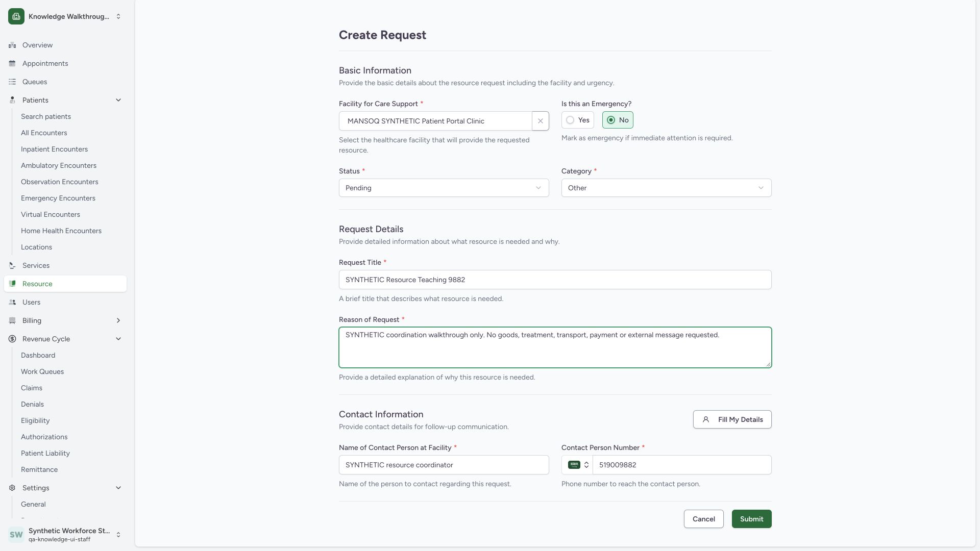The height and width of the screenshot is (551, 980).
Task: Click the Request Title field
Action: (x=555, y=280)
